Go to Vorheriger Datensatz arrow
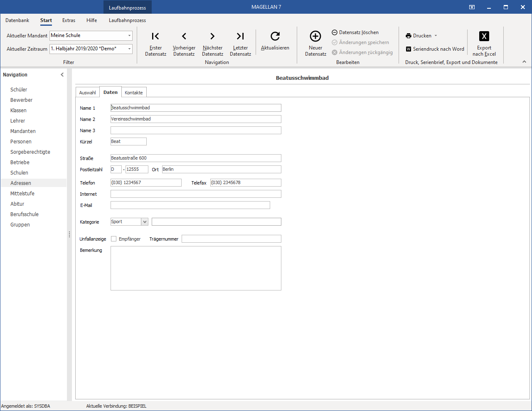532x411 pixels. pyautogui.click(x=184, y=36)
